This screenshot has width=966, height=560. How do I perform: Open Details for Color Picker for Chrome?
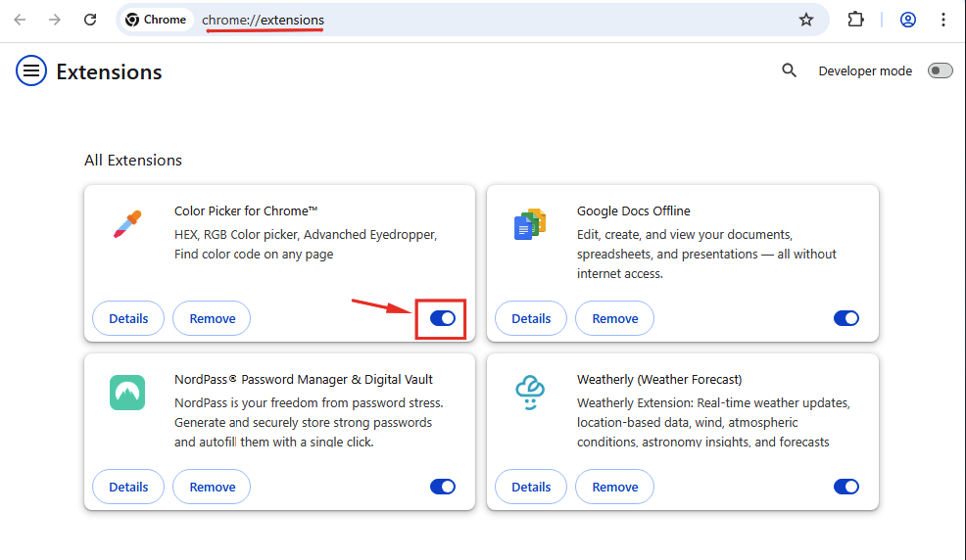(128, 318)
